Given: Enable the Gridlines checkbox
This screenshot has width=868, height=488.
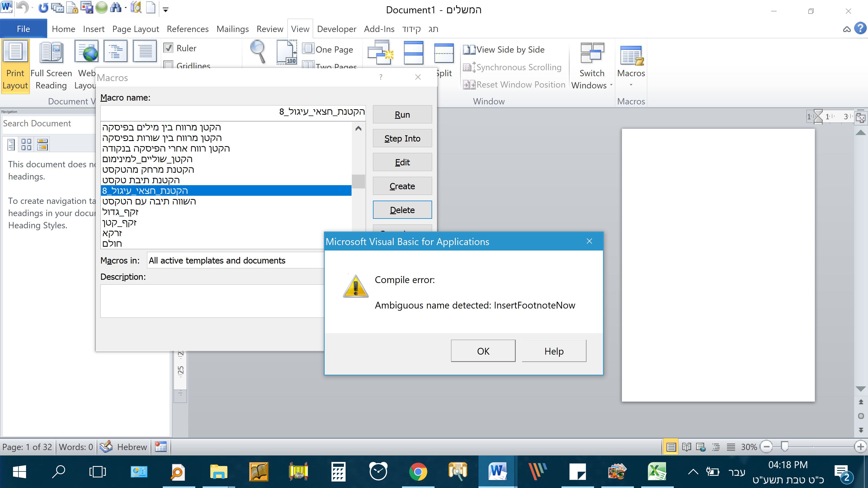Looking at the screenshot, I should pos(168,64).
